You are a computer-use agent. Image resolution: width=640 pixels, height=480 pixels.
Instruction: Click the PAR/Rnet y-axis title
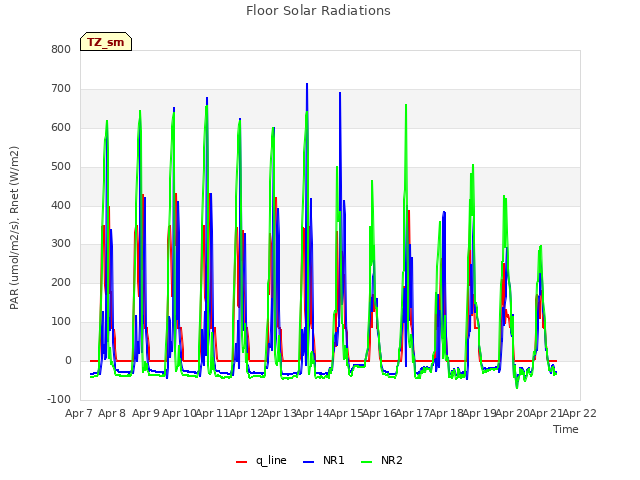pyautogui.click(x=14, y=228)
